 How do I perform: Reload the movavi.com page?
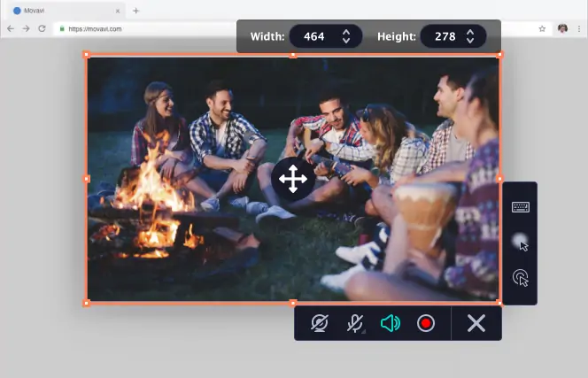coord(42,28)
